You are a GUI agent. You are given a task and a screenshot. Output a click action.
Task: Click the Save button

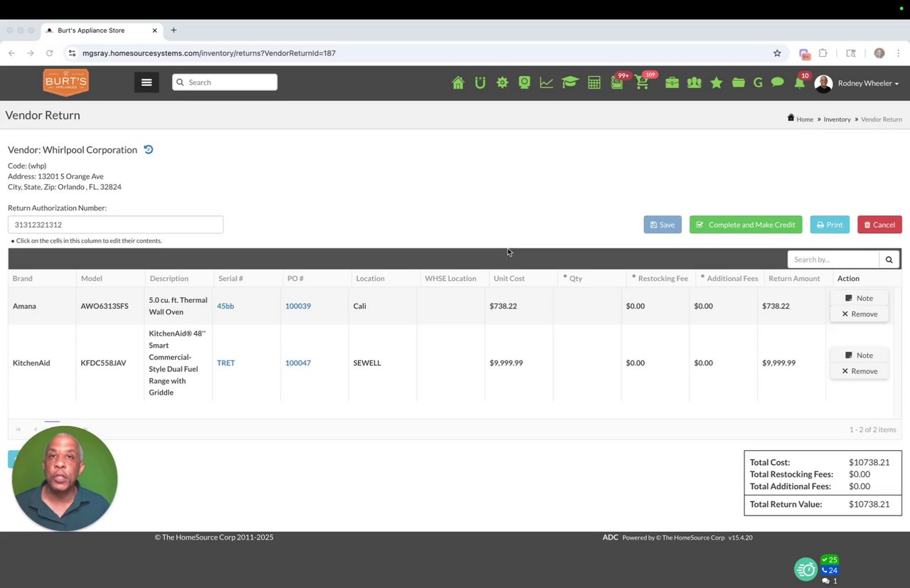click(x=663, y=225)
